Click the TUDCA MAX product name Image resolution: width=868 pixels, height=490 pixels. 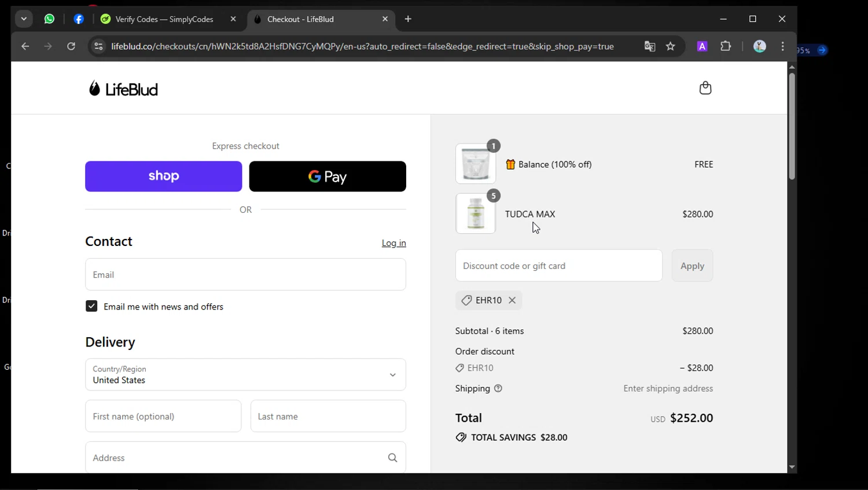click(x=530, y=214)
